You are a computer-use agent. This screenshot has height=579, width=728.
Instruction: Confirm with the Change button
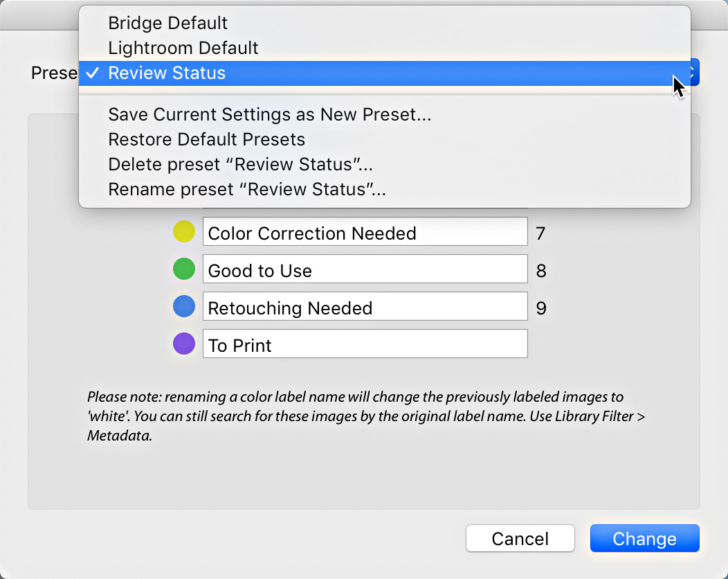[644, 538]
